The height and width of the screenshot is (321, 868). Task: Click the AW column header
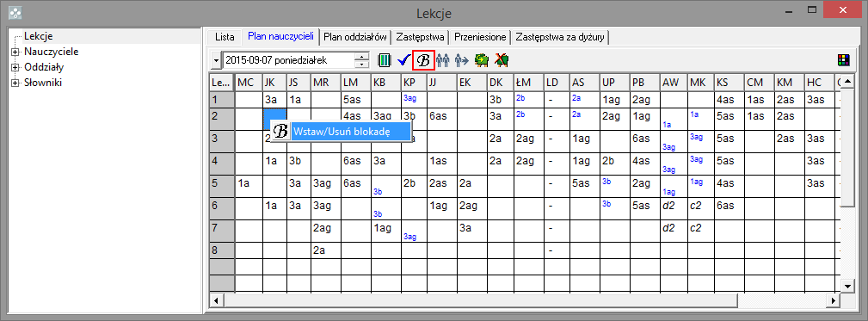click(674, 83)
